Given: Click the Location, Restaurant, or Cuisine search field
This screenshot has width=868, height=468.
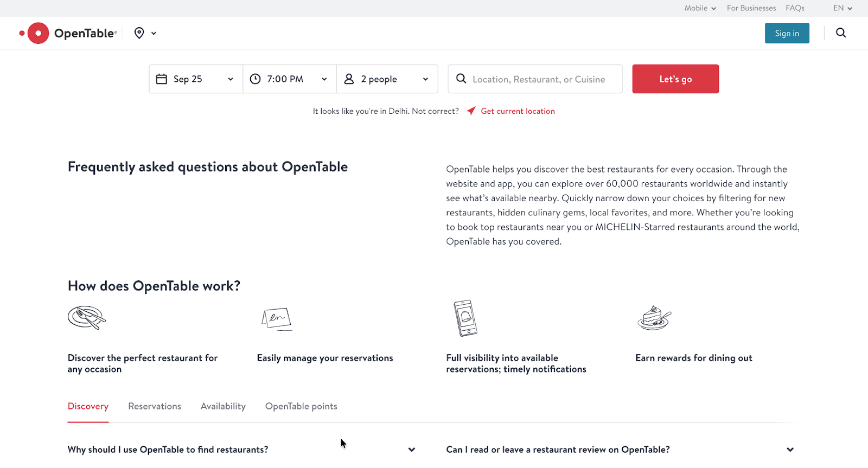Looking at the screenshot, I should tap(535, 79).
